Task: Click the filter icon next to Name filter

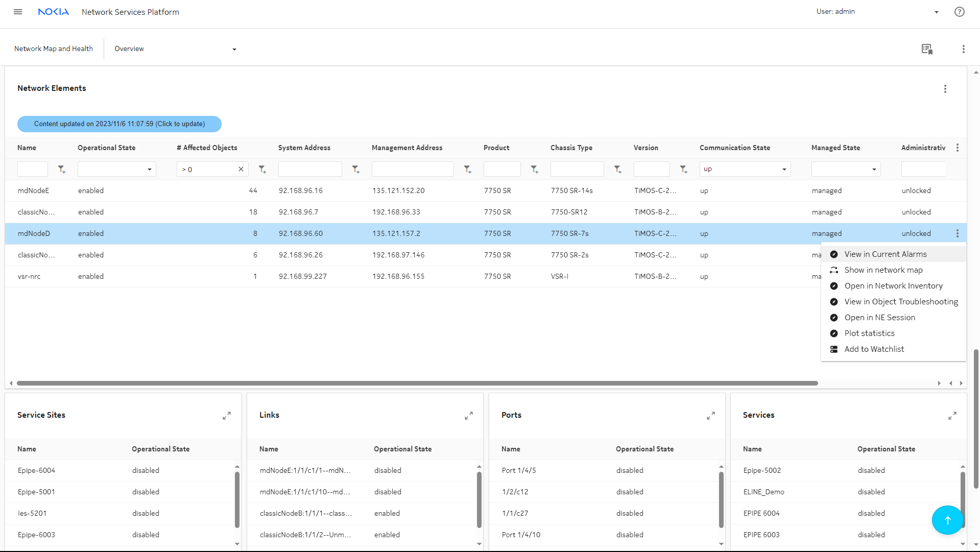Action: (61, 170)
